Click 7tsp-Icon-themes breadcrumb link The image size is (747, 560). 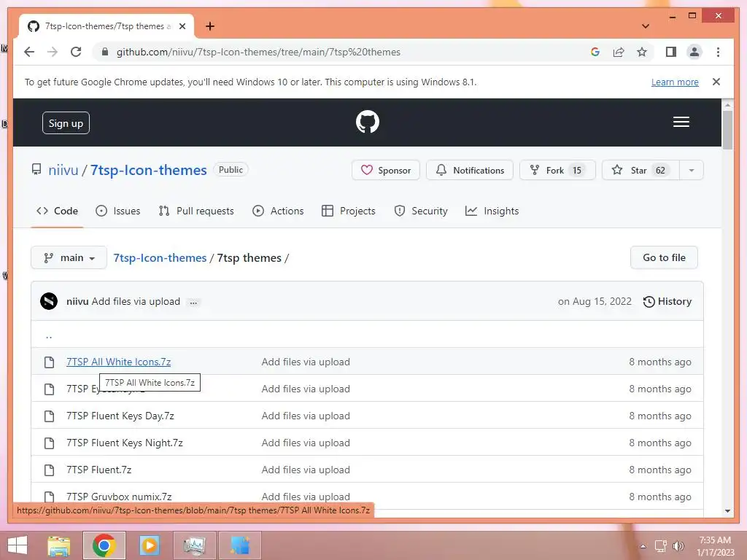(x=160, y=257)
